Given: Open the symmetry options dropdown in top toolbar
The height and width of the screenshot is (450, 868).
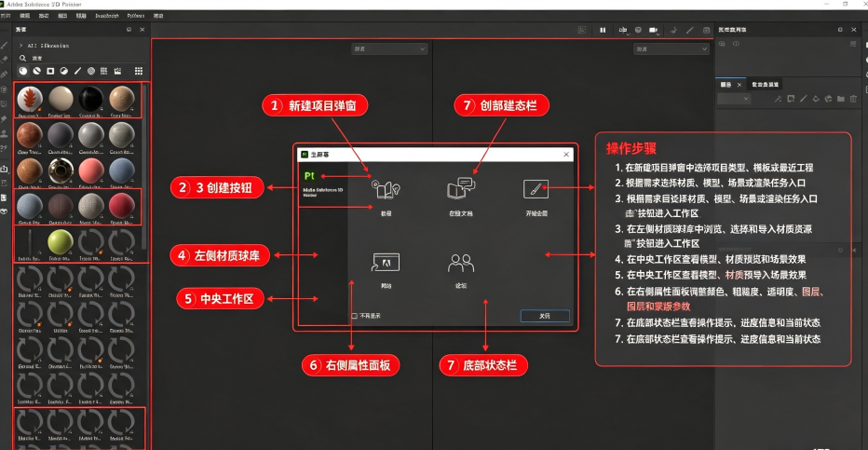Looking at the screenshot, I should coord(623,31).
